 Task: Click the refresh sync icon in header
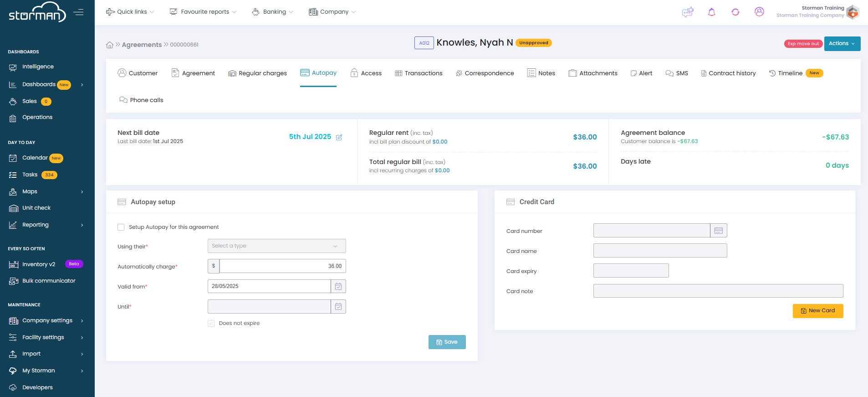pos(735,12)
